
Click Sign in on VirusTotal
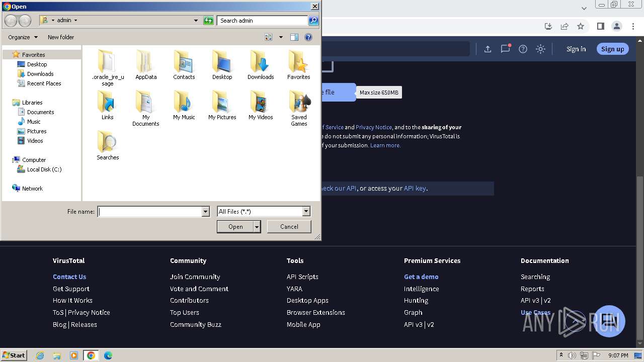point(576,49)
